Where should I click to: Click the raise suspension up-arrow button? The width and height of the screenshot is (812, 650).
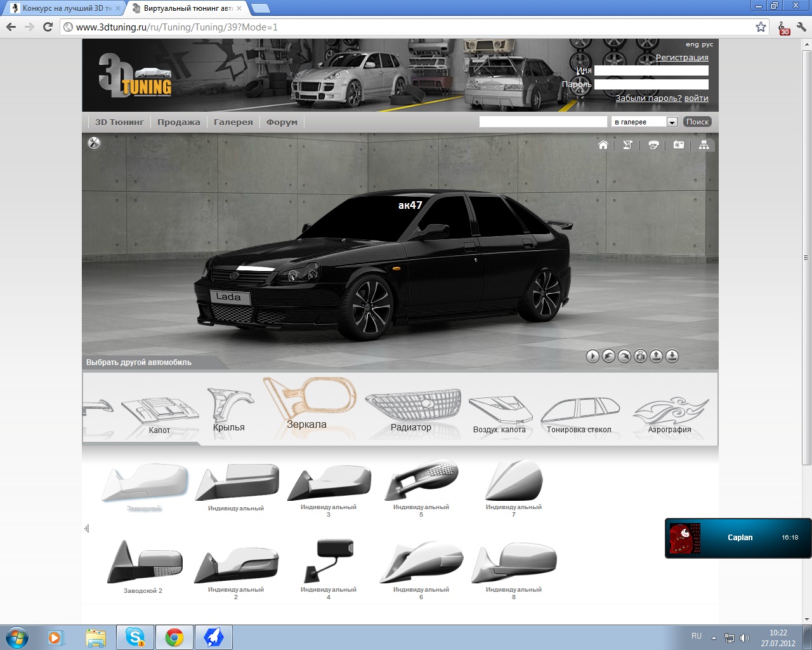(x=657, y=356)
